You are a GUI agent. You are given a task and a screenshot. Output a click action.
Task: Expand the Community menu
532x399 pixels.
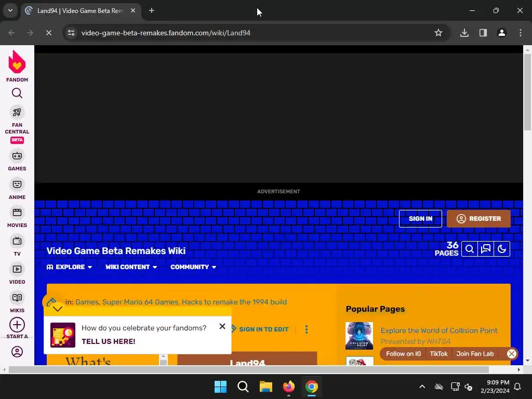coord(193,267)
